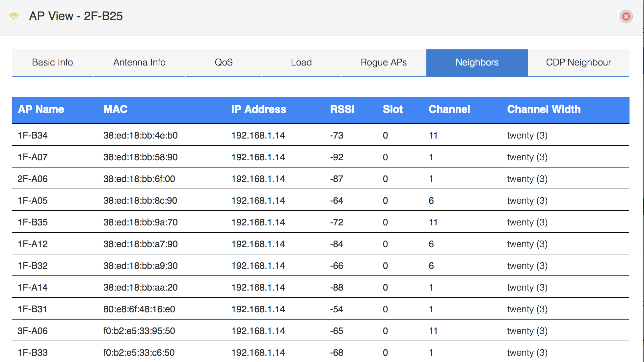Select AP name 1F-B33
The image size is (644, 362).
coord(33,352)
